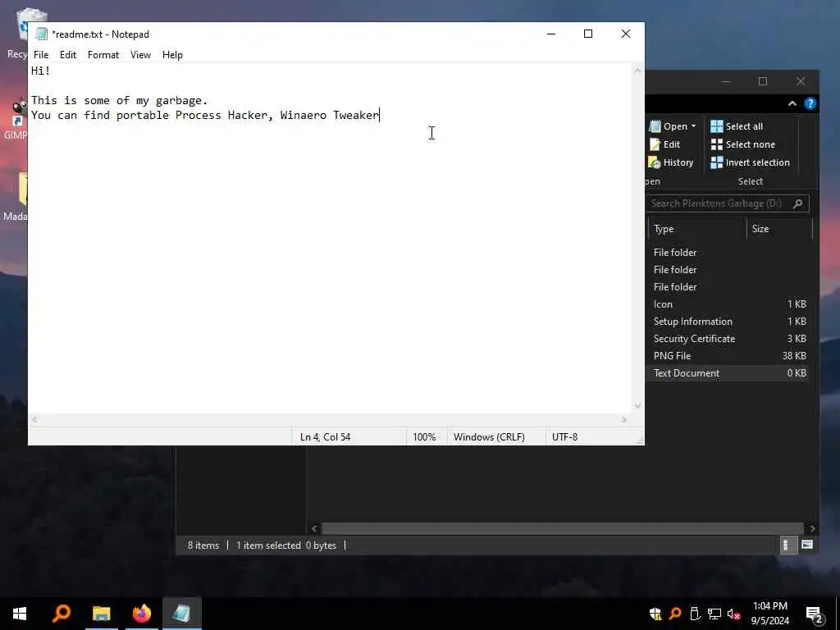Click History in the Explorer ribbon

point(671,162)
